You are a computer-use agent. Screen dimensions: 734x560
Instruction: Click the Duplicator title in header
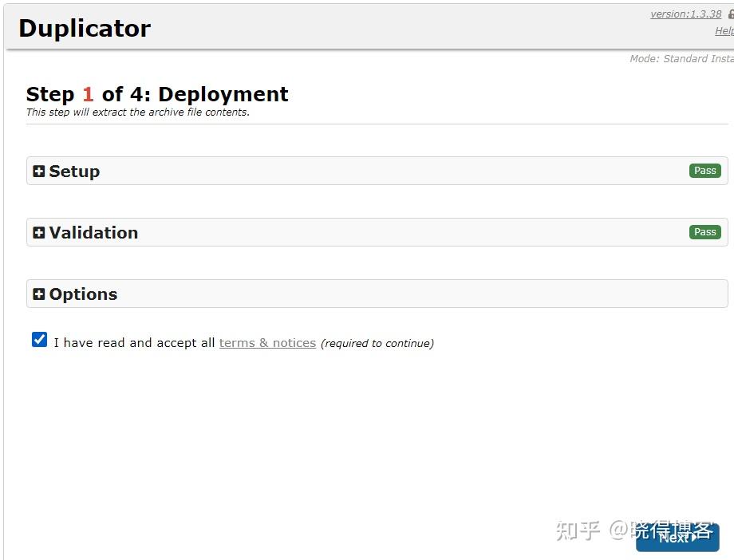pyautogui.click(x=85, y=28)
